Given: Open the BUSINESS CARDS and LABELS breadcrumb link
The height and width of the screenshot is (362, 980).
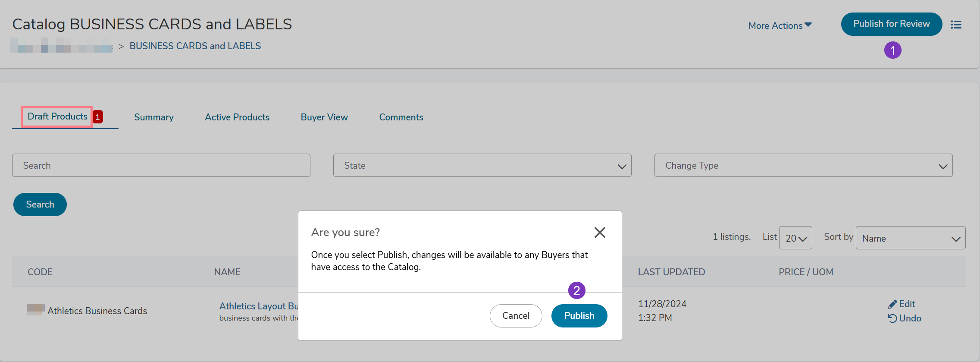Looking at the screenshot, I should click(x=195, y=46).
